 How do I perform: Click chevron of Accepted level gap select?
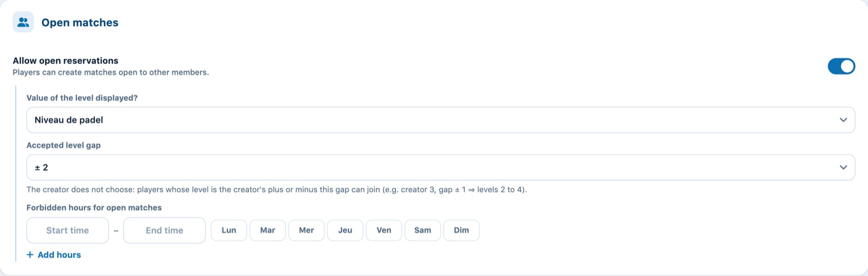pyautogui.click(x=843, y=168)
